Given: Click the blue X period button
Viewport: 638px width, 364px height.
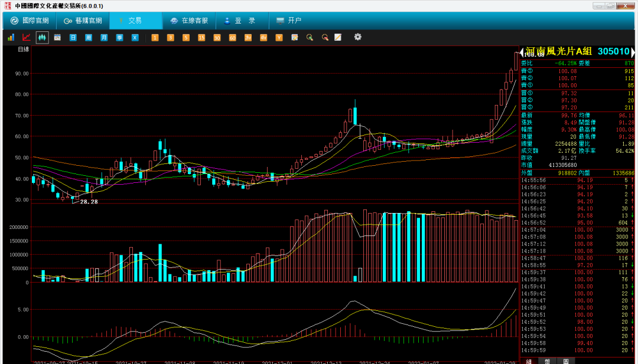Looking at the screenshot, I should 135,37.
